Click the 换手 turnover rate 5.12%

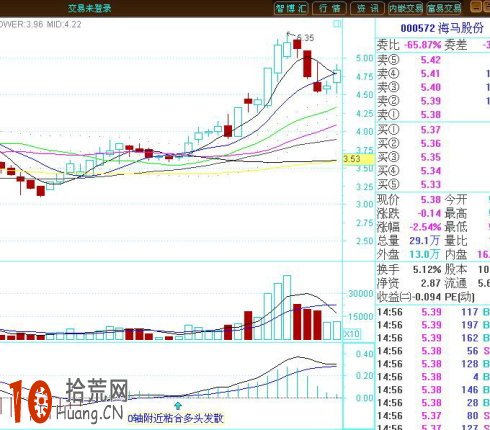(427, 269)
